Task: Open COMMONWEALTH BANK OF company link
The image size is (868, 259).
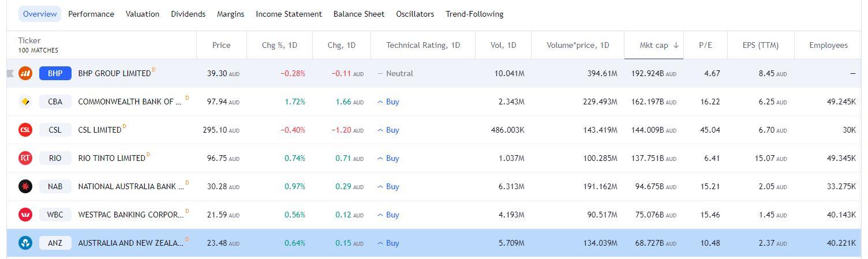Action: coord(130,102)
